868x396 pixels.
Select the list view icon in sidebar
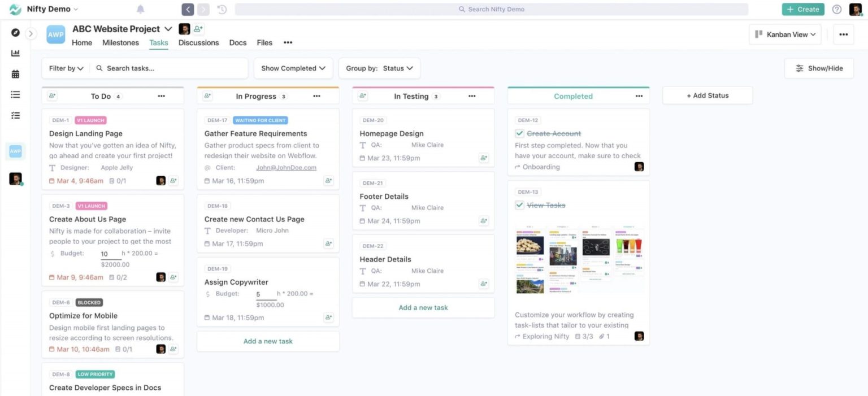15,94
